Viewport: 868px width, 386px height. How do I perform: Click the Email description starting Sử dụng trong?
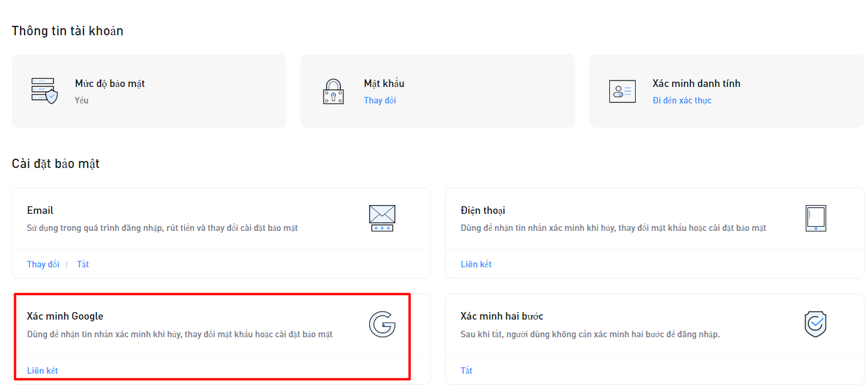click(x=162, y=228)
